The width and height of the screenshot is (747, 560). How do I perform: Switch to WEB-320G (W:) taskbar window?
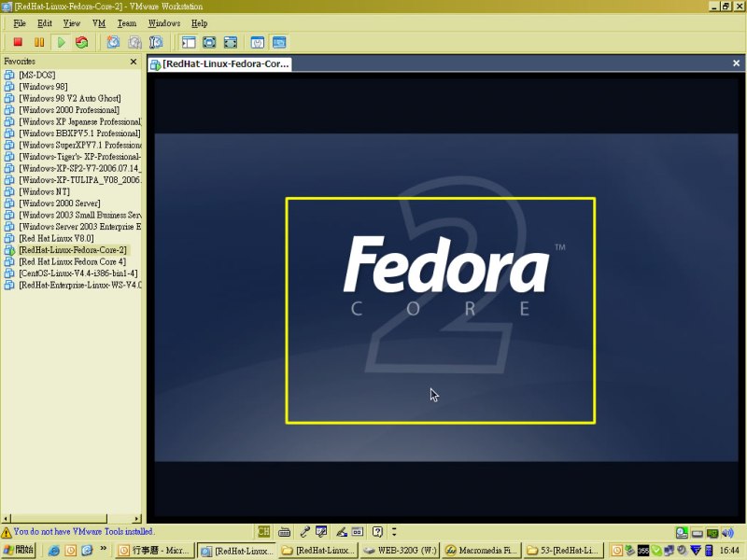[x=400, y=551]
